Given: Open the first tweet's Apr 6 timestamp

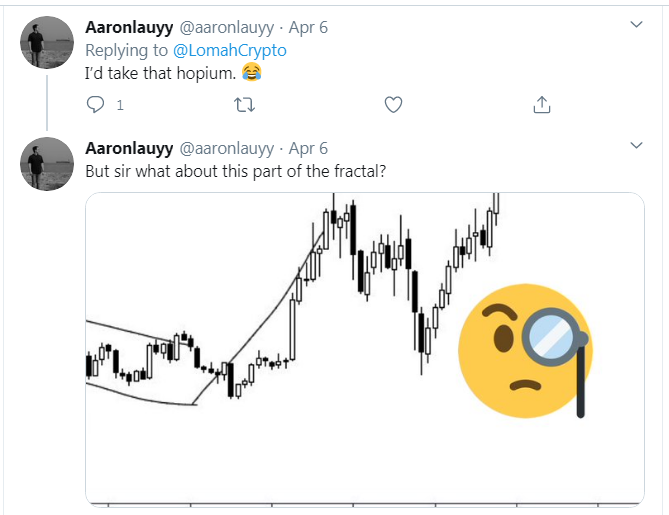Looking at the screenshot, I should pyautogui.click(x=308, y=25).
